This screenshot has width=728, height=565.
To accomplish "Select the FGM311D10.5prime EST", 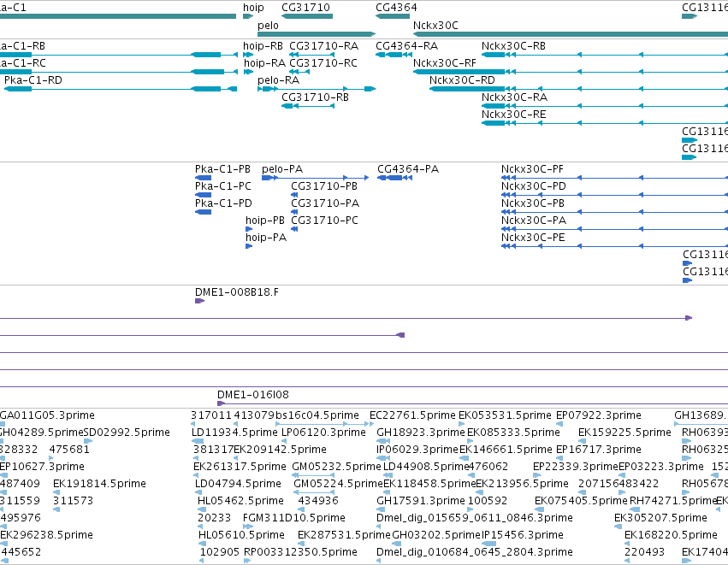I will coord(248,527).
